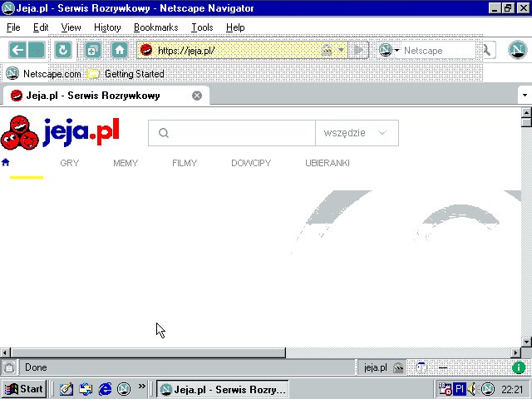Open the Windows Start menu
The height and width of the screenshot is (399, 532).
coord(24,389)
